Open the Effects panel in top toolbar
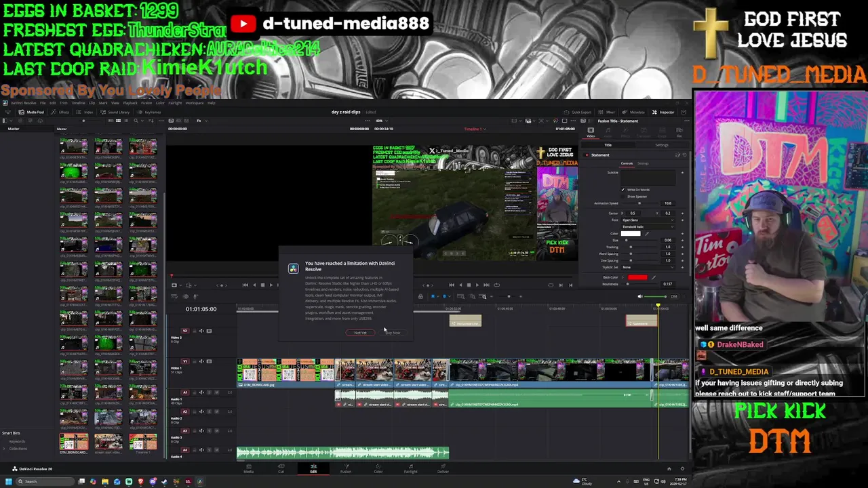 coord(60,112)
